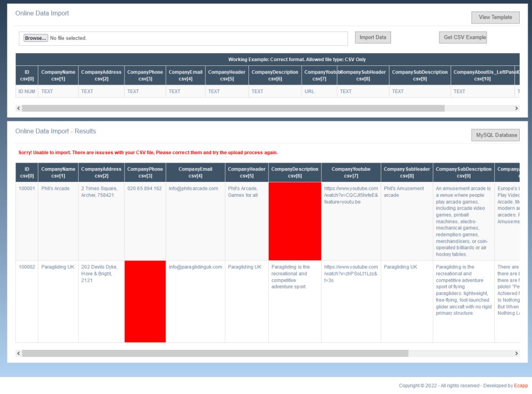
Task: Click the subheader Phil's Amusement arcade
Action: tap(404, 191)
